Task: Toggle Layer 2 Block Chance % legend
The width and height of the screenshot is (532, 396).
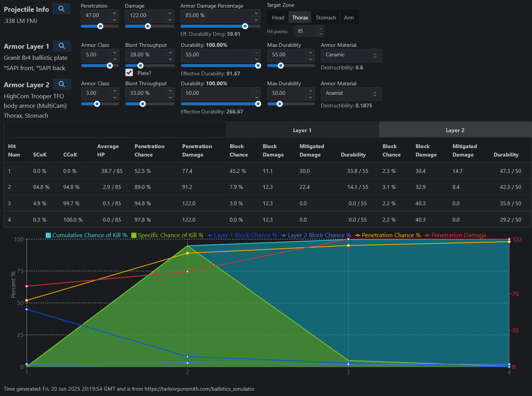Action: [x=316, y=235]
